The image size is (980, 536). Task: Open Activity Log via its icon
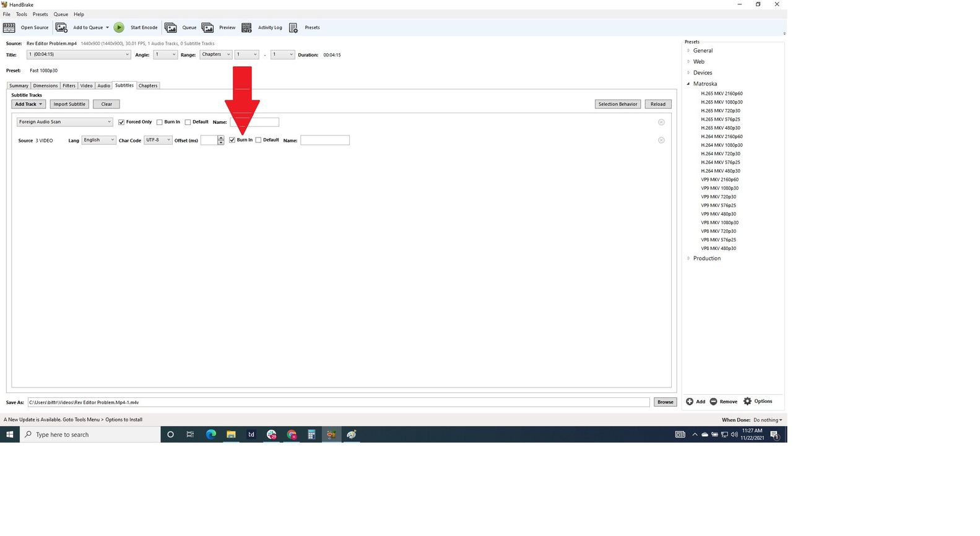pyautogui.click(x=246, y=27)
